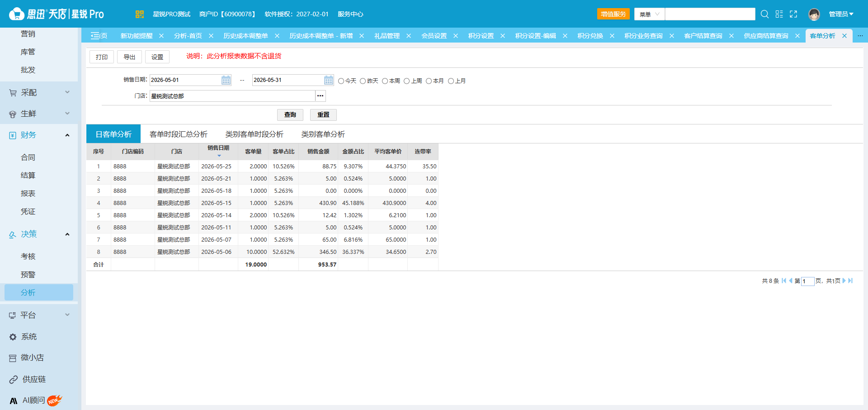This screenshot has height=410, width=868.
Task: Open 系统 gear item in sidebar
Action: (x=29, y=337)
